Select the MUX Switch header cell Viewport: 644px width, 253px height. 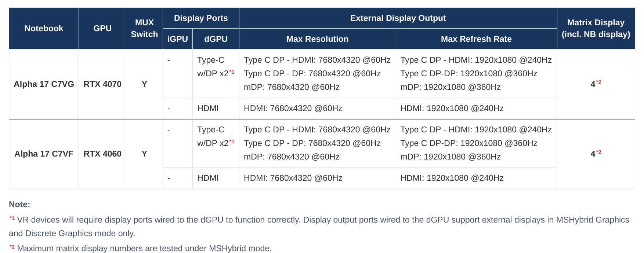(x=144, y=28)
